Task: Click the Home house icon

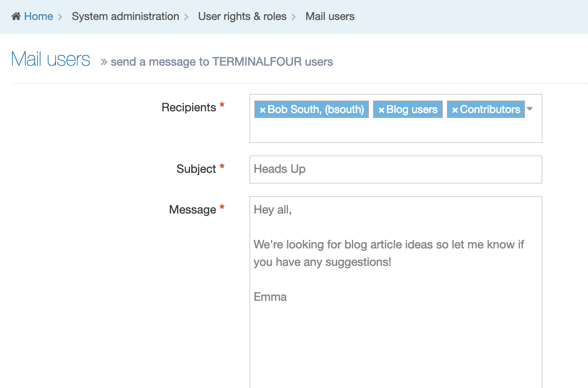Action: pyautogui.click(x=16, y=16)
